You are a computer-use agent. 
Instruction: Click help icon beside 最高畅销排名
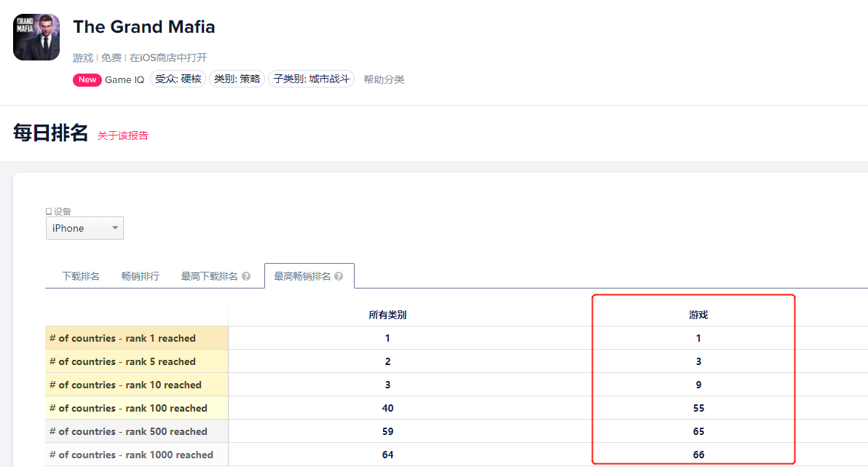pos(339,276)
